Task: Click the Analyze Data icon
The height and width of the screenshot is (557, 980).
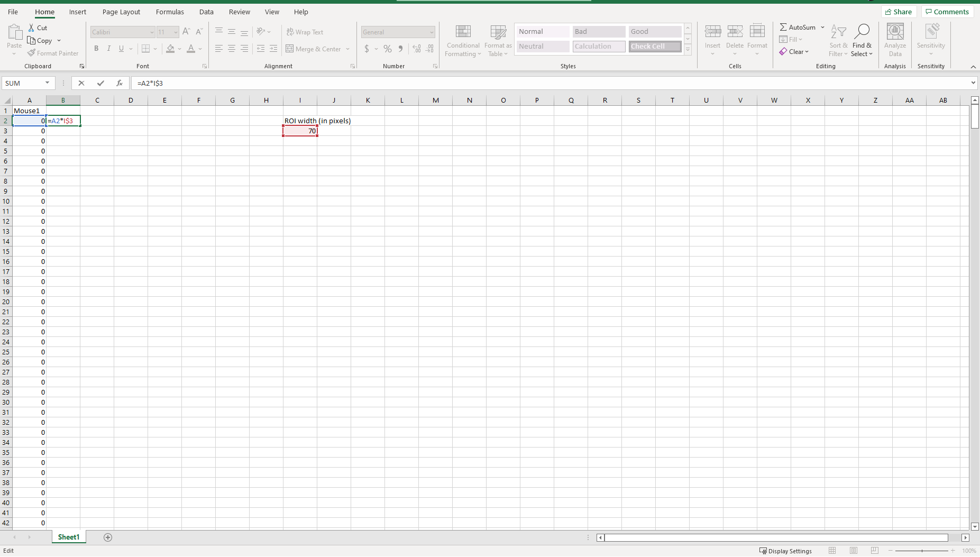Action: pos(895,32)
